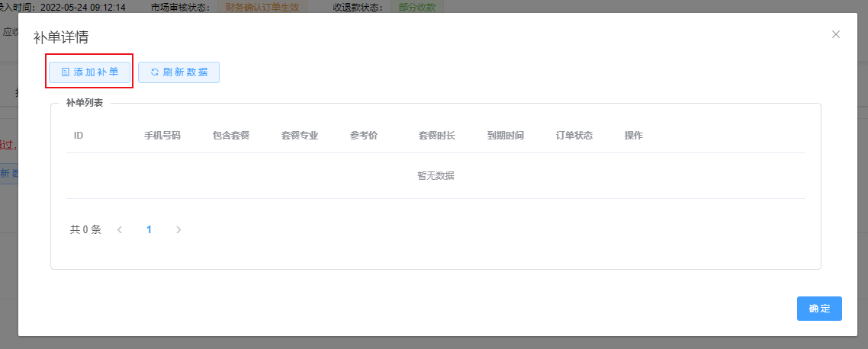868x349 pixels.
Task: Click the 套餐专业 column header
Action: click(x=300, y=136)
